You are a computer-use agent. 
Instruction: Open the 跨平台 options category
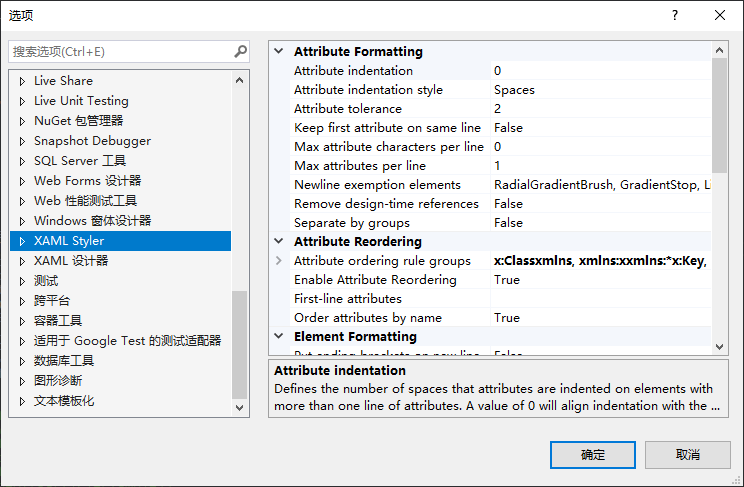tap(52, 301)
